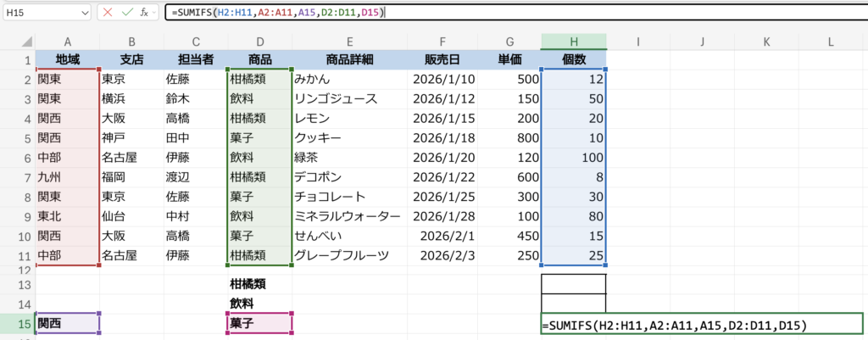Select cell containing 関西 in row 15
This screenshot has height=340, width=868.
click(x=67, y=323)
